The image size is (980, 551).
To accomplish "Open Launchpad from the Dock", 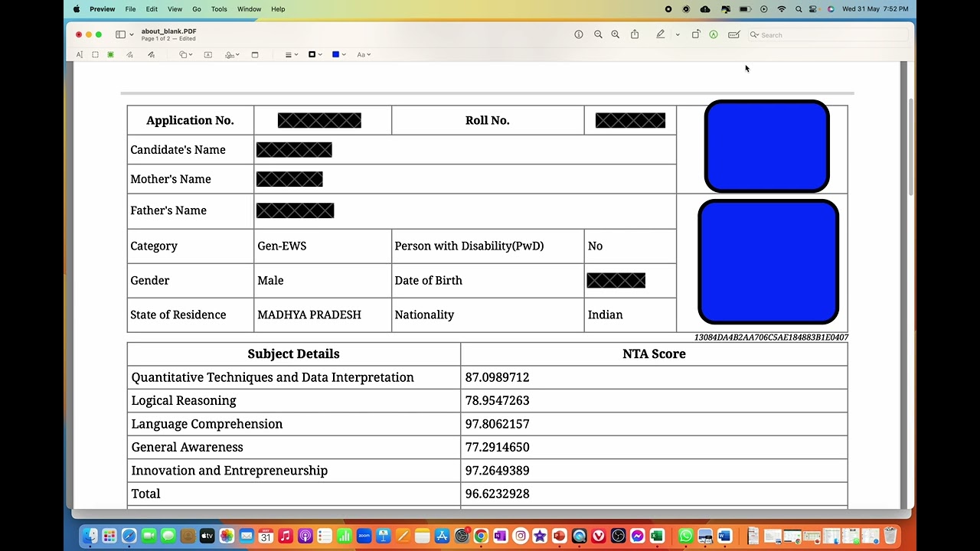I will pyautogui.click(x=109, y=536).
